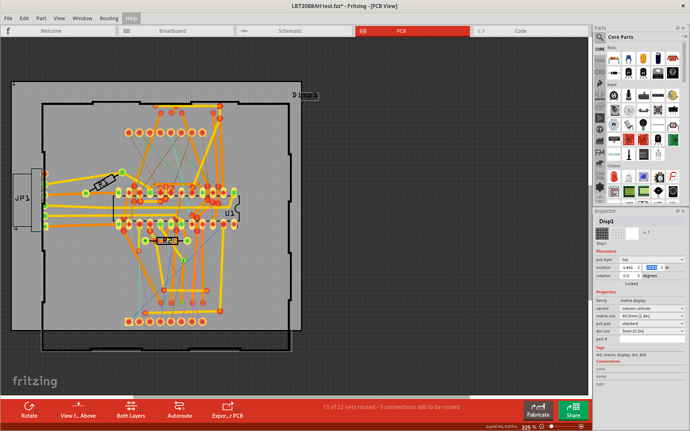Pick the orange tantalum capacitor part

(x=643, y=58)
